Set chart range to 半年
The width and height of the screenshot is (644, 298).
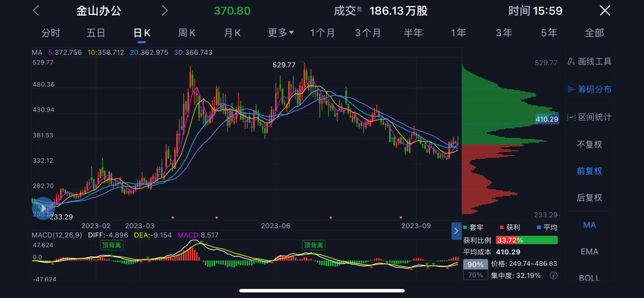click(413, 33)
